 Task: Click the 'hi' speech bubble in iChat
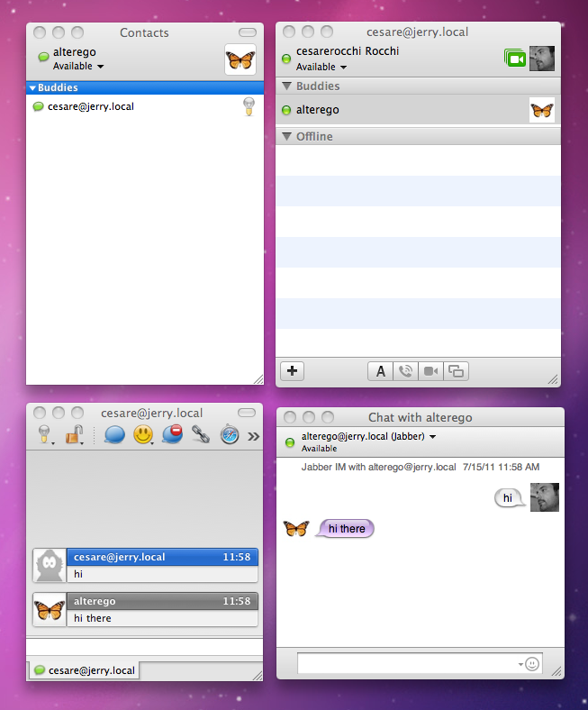click(509, 498)
